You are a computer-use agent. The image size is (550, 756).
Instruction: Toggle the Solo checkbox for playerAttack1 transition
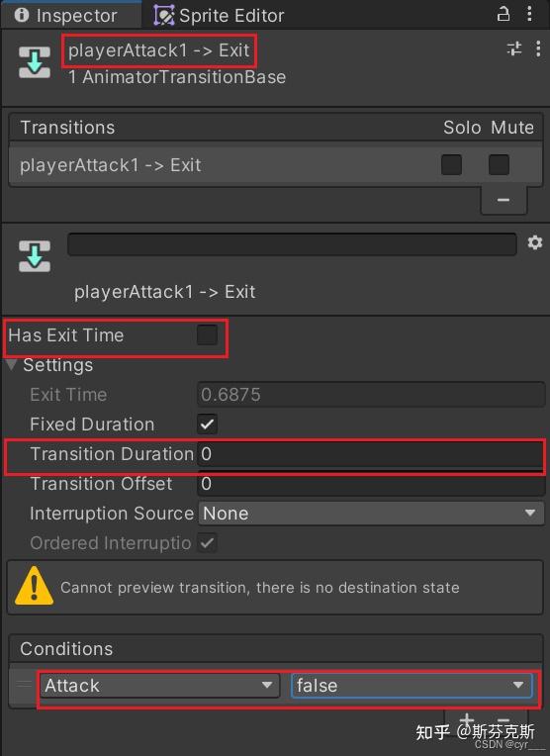(451, 165)
